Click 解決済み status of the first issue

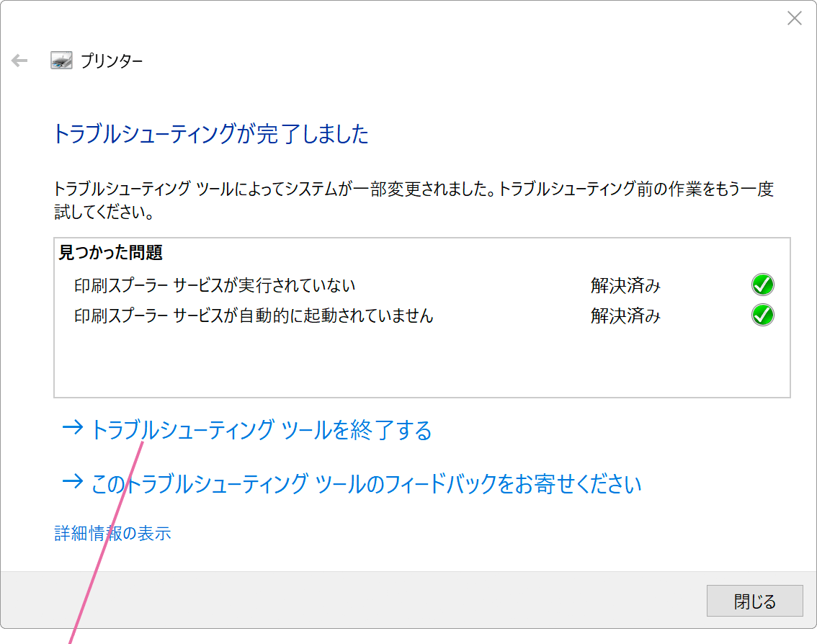(x=625, y=286)
